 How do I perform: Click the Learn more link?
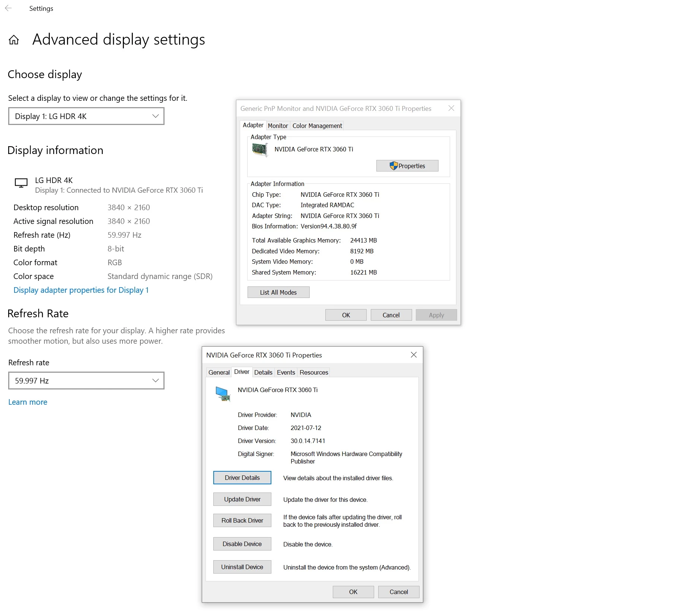[28, 402]
